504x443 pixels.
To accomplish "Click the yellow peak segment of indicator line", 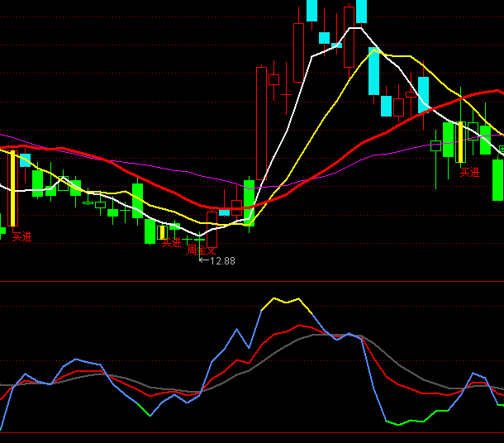I will pyautogui.click(x=285, y=301).
